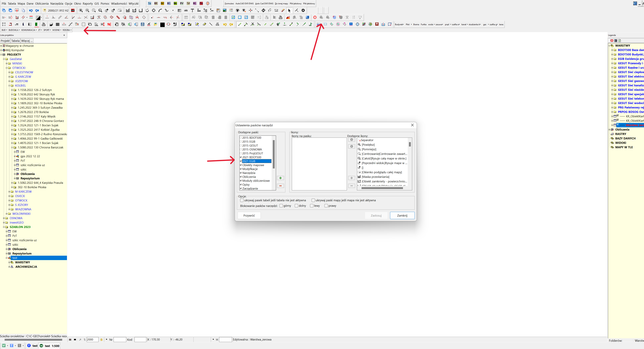Collapse the KOLBIEL folder node
The image size is (644, 349).
click(9, 86)
